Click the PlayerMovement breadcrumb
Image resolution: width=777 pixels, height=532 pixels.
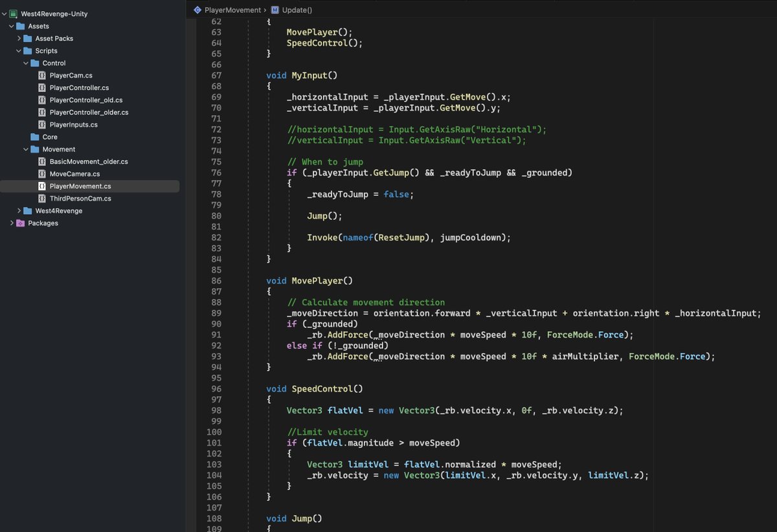point(232,10)
